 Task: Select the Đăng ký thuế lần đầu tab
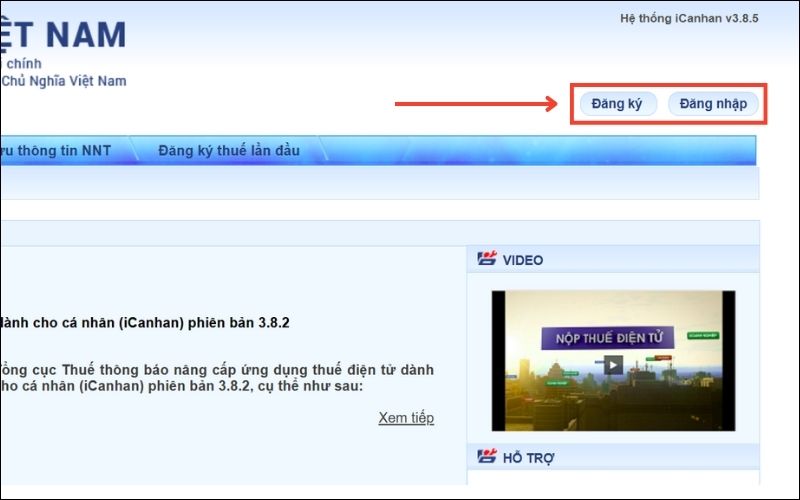pyautogui.click(x=228, y=151)
